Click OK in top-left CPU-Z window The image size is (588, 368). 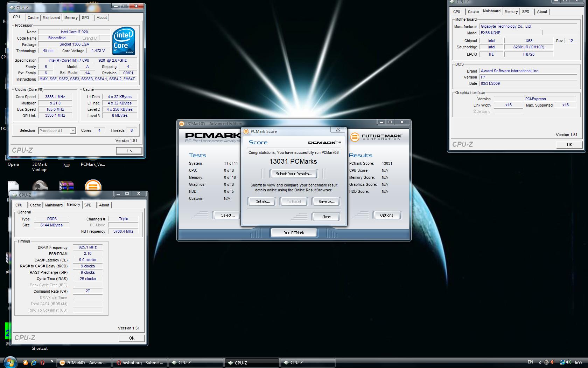(129, 150)
